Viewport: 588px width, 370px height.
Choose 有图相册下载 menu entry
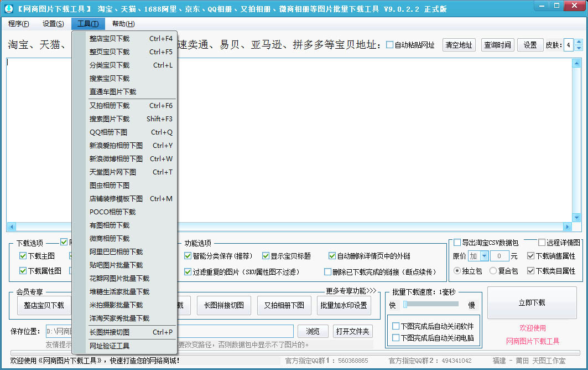coord(131,225)
